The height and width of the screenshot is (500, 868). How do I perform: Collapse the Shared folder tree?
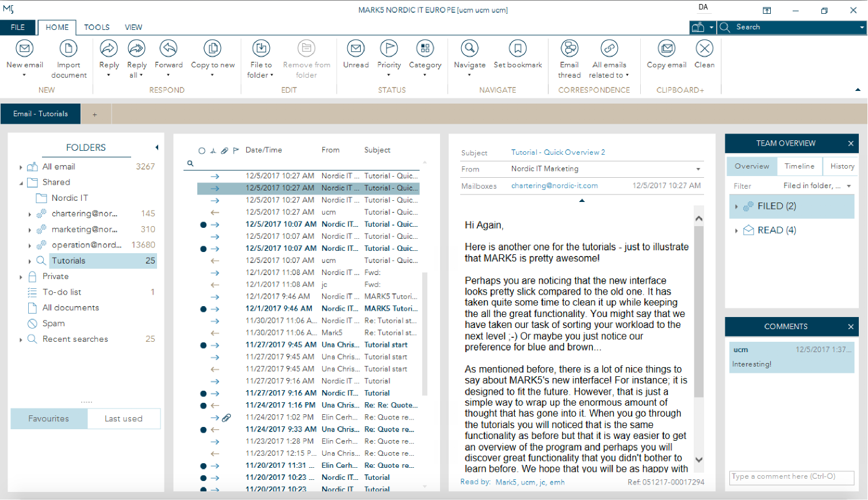pos(21,183)
